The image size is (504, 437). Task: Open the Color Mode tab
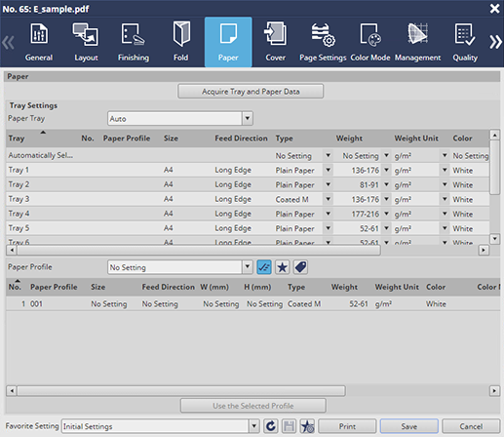pyautogui.click(x=370, y=42)
